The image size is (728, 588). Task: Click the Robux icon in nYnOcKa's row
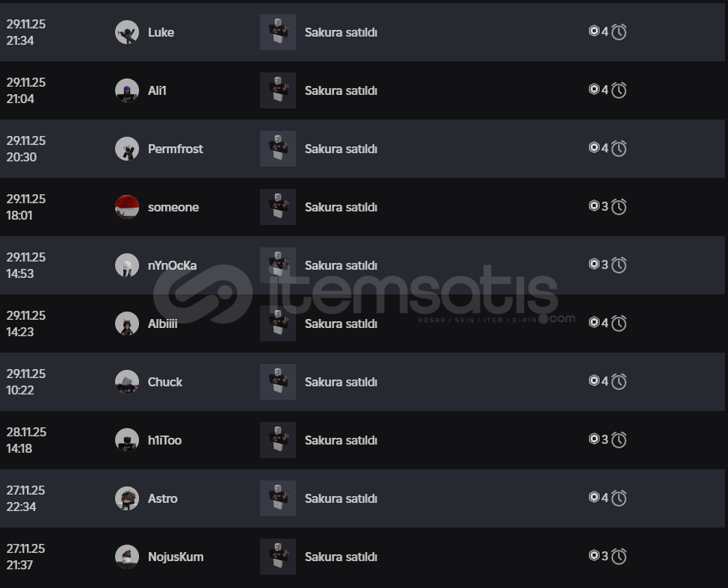594,264
